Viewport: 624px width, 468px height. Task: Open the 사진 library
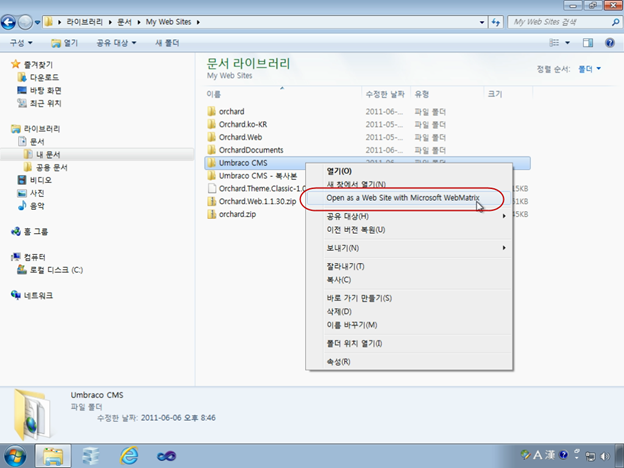(x=37, y=193)
